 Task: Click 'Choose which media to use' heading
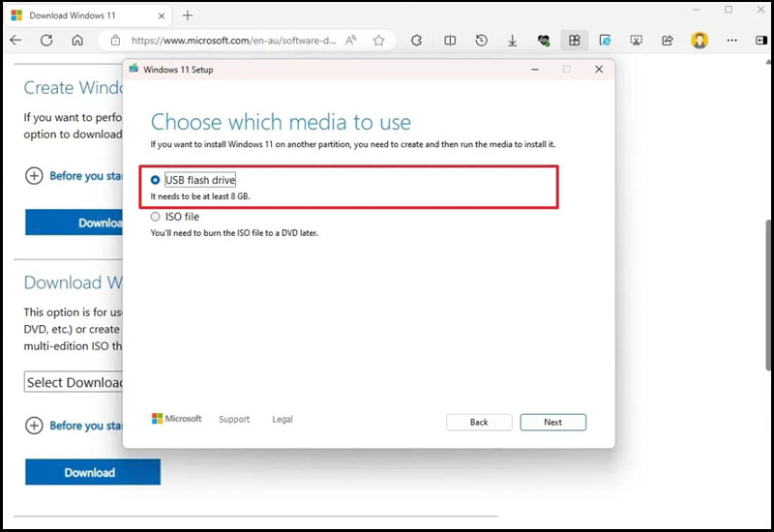click(281, 123)
